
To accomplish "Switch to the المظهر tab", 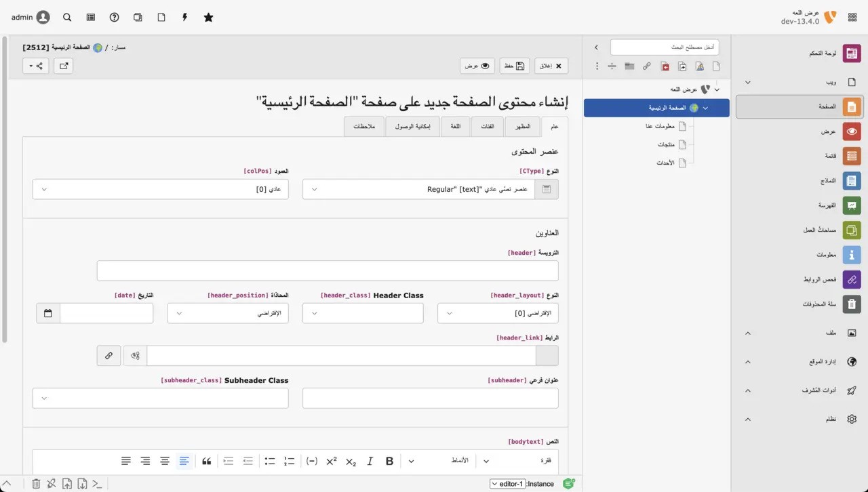I will click(522, 126).
